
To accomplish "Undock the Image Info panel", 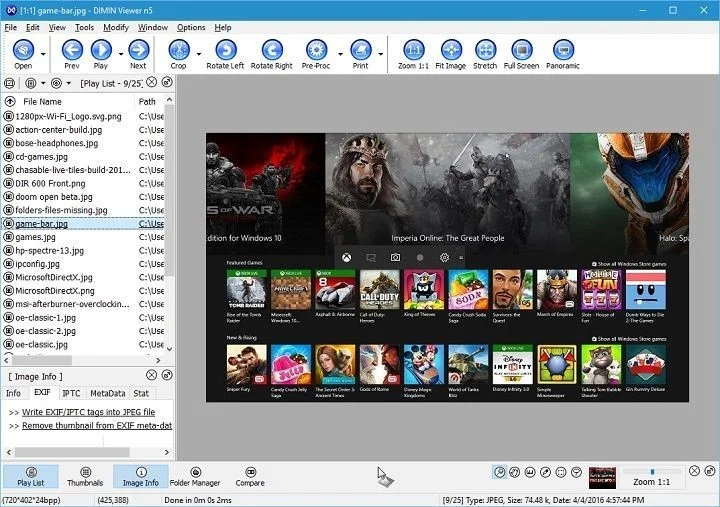I will pyautogui.click(x=167, y=375).
